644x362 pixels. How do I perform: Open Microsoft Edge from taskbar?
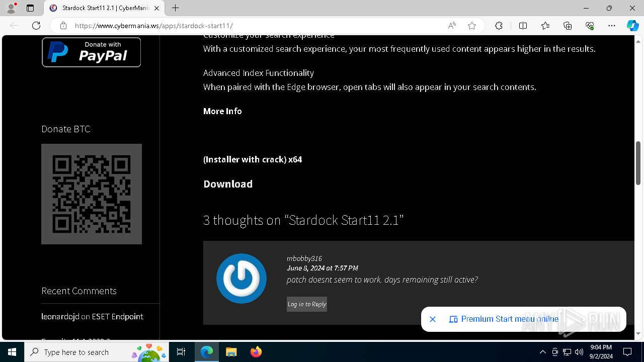click(x=207, y=352)
